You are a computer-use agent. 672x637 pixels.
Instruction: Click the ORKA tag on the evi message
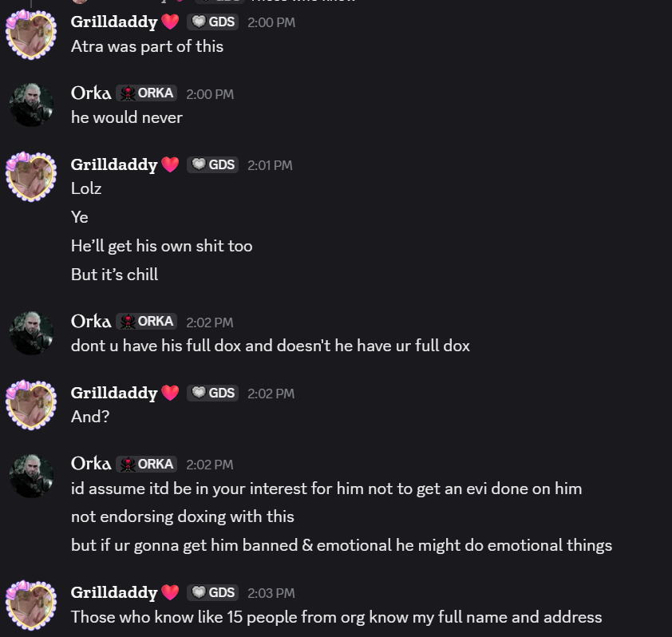coord(147,465)
